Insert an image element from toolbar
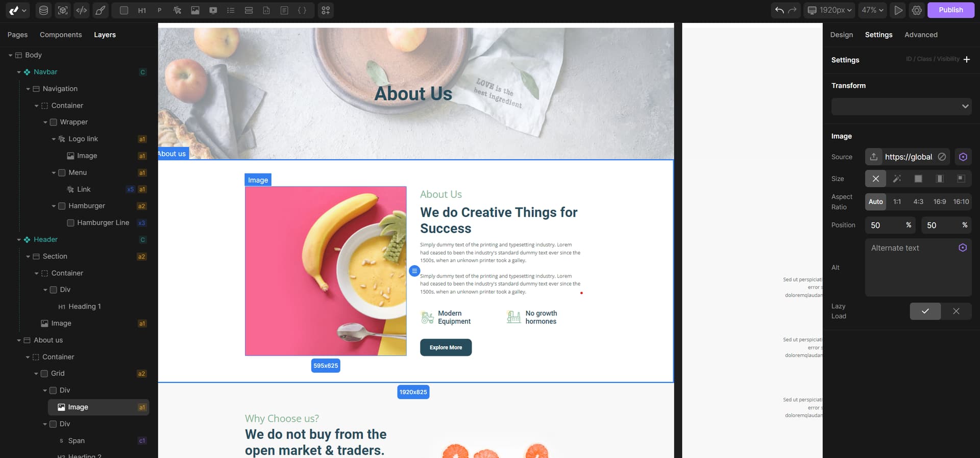Viewport: 980px width, 458px height. click(x=195, y=10)
